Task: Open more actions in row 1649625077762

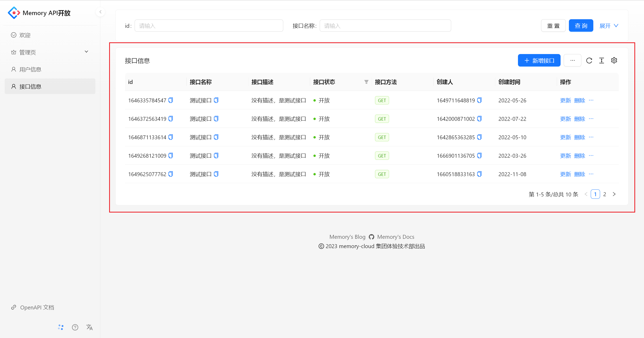Action: click(x=591, y=174)
